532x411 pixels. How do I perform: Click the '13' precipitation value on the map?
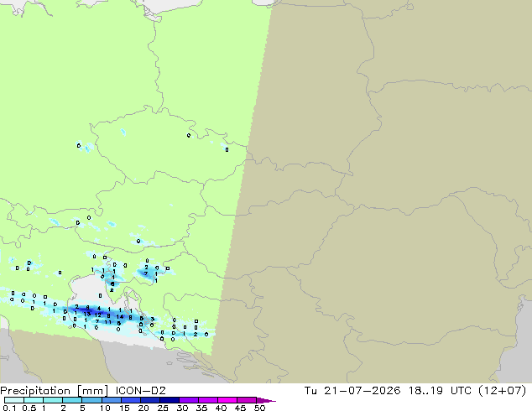(x=87, y=315)
